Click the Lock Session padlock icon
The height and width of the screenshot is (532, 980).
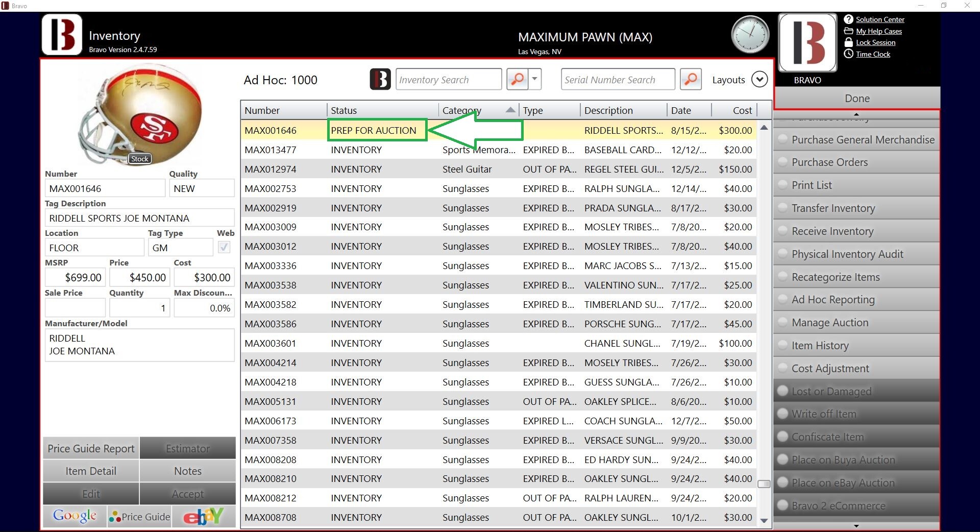click(x=848, y=42)
